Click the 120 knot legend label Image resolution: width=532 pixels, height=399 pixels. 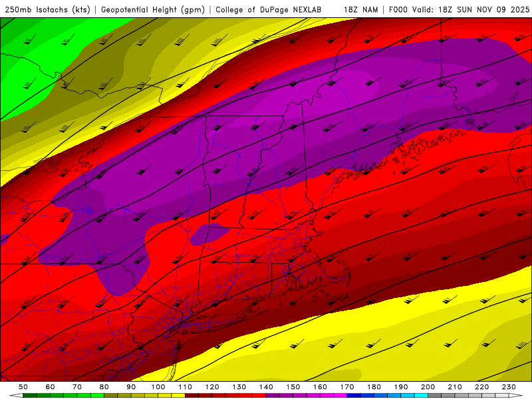pyautogui.click(x=212, y=387)
